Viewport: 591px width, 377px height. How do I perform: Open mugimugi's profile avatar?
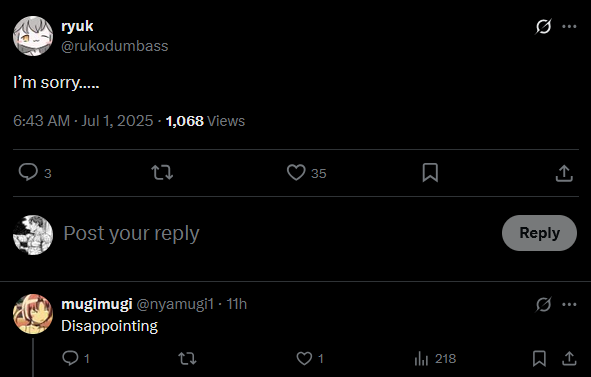point(33,314)
